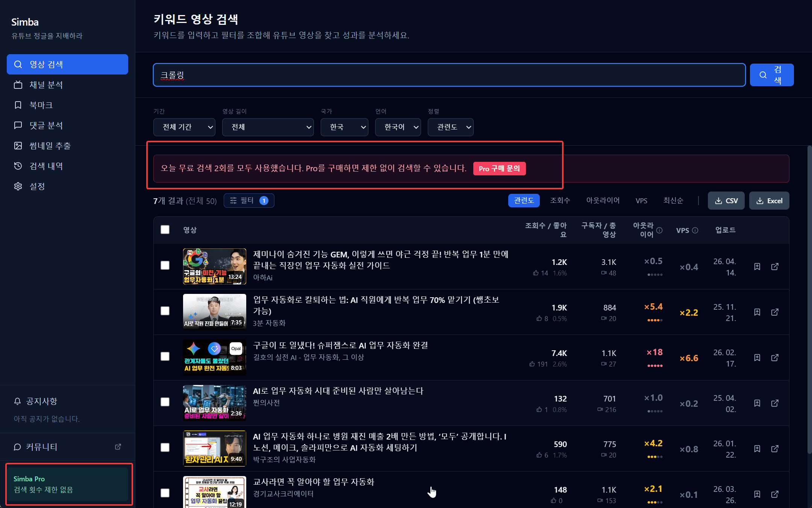Open community external link icon
Screen dimensions: 812x508
(118, 447)
